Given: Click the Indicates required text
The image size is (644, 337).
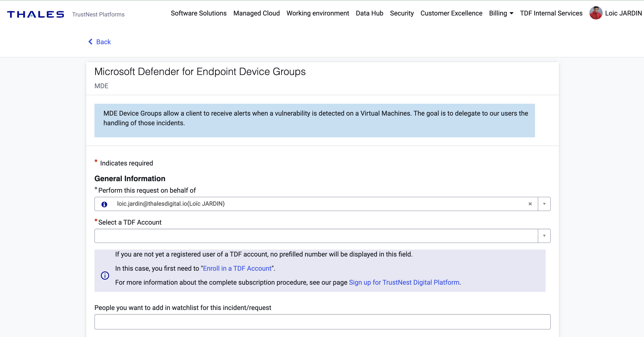Looking at the screenshot, I should point(127,163).
